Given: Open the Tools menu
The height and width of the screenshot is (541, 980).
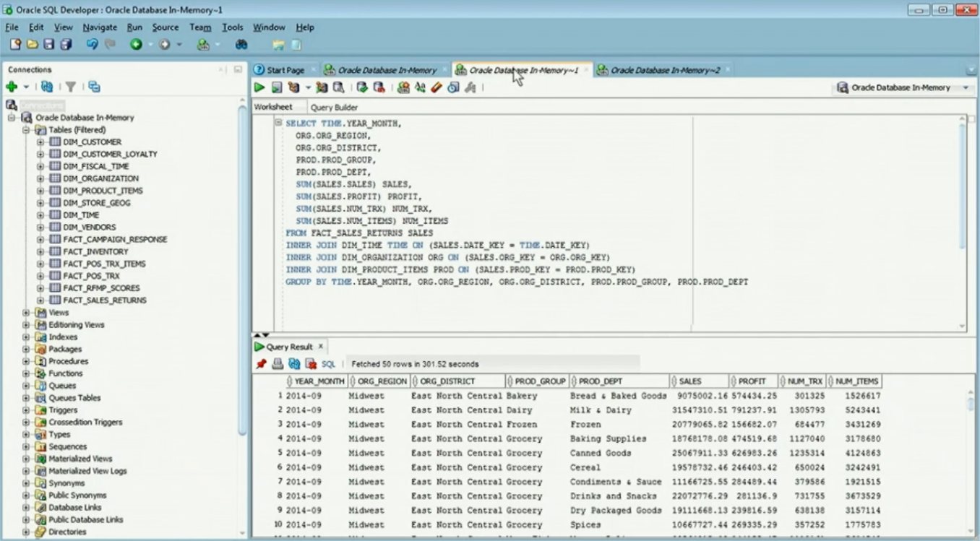Looking at the screenshot, I should [233, 27].
